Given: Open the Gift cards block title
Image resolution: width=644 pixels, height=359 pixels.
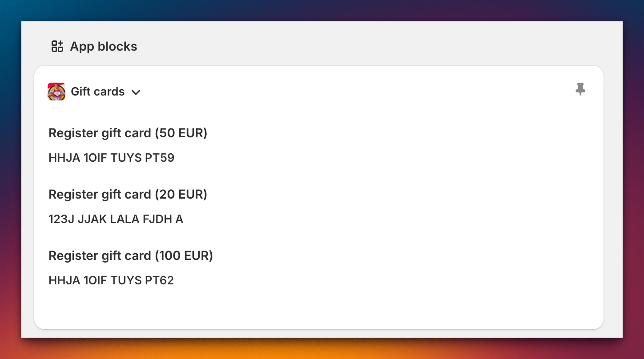Looking at the screenshot, I should point(98,92).
